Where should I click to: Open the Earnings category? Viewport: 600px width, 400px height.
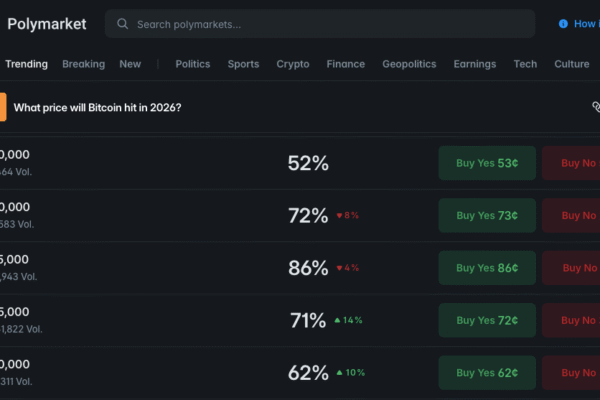[x=474, y=64]
